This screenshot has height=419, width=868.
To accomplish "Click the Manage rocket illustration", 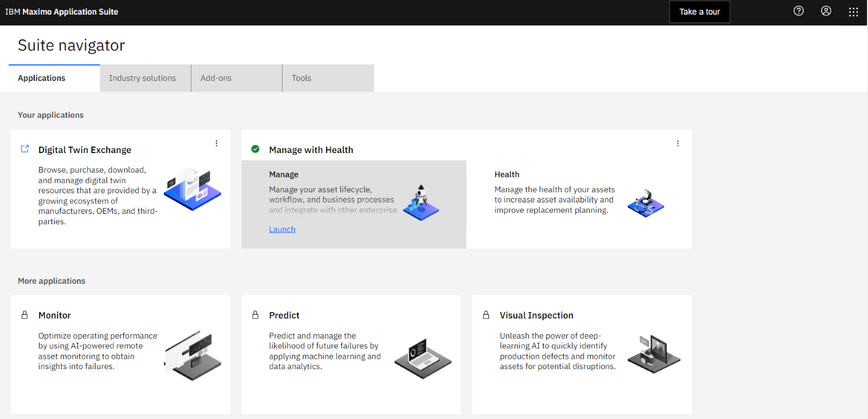I will pos(421,202).
